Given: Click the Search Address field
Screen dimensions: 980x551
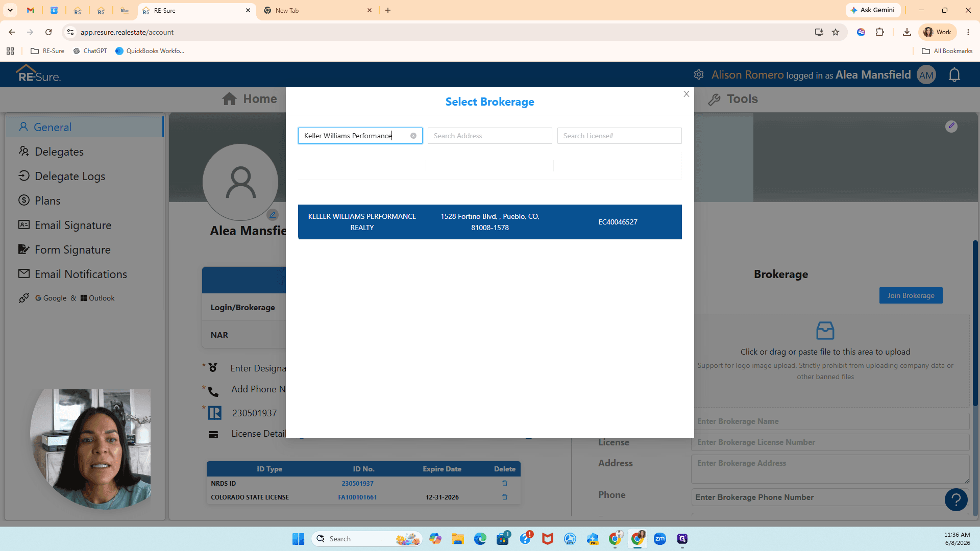Looking at the screenshot, I should click(x=489, y=136).
